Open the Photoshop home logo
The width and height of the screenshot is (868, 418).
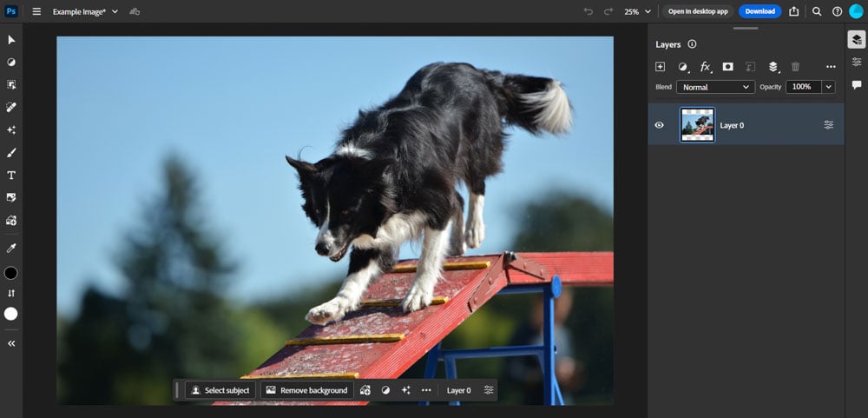(x=11, y=11)
